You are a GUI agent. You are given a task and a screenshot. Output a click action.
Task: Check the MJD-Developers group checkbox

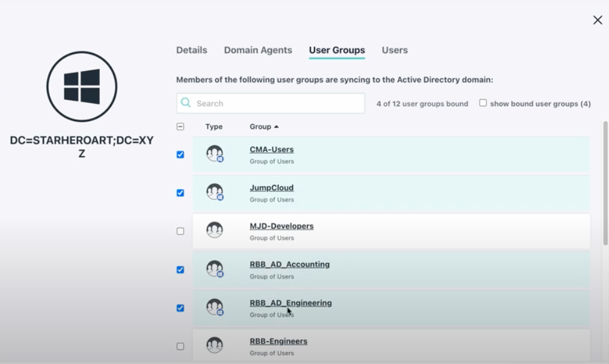point(181,231)
